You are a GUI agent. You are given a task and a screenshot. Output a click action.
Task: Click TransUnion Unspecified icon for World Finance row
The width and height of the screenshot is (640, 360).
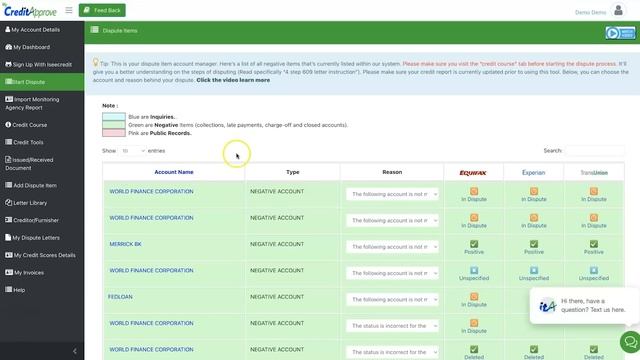coord(594,270)
